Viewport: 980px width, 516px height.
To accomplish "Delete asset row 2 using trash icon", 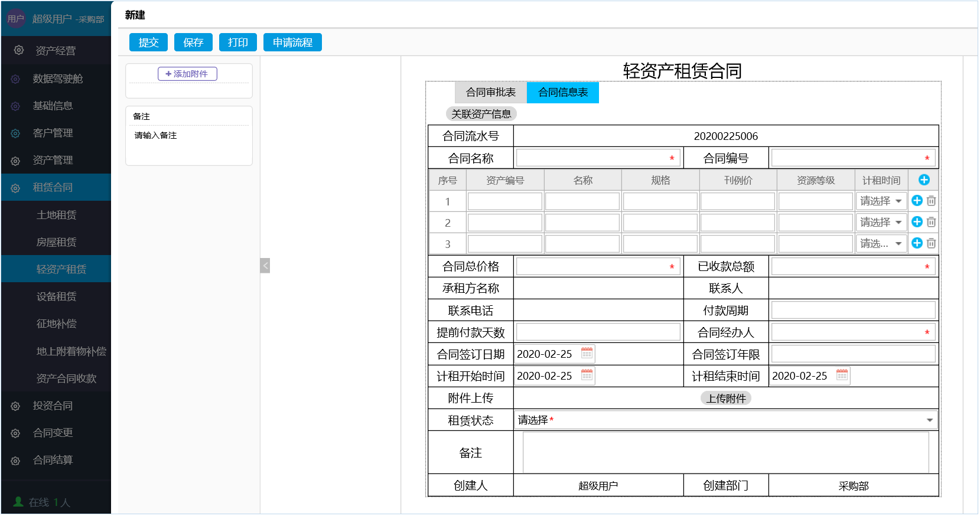I will tap(931, 222).
